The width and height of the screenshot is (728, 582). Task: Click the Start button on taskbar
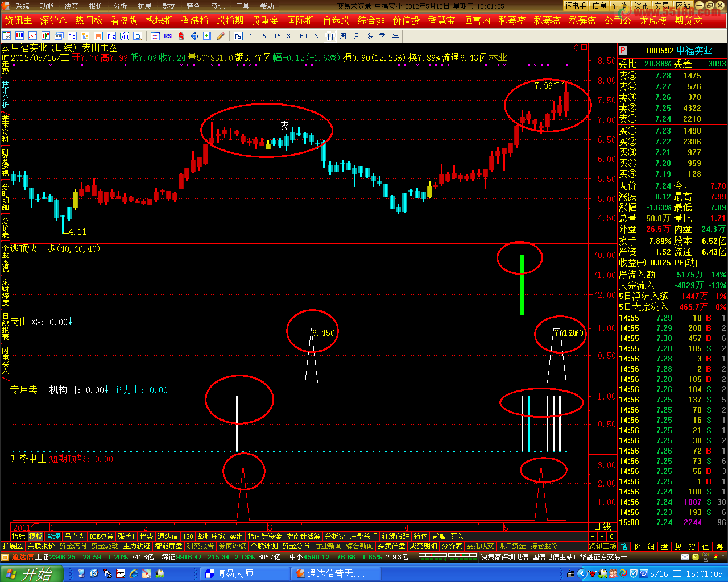[31, 573]
